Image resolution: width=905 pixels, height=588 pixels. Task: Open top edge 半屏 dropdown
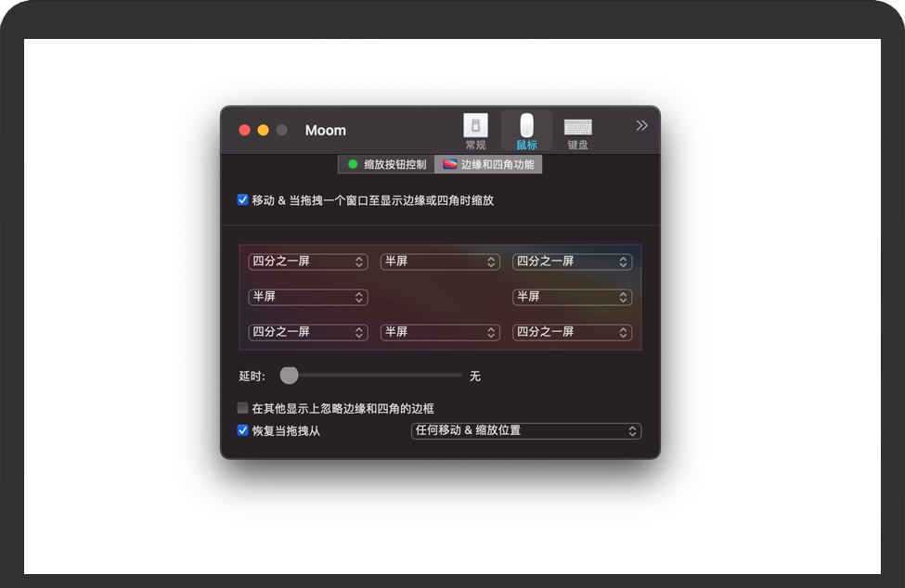point(440,262)
